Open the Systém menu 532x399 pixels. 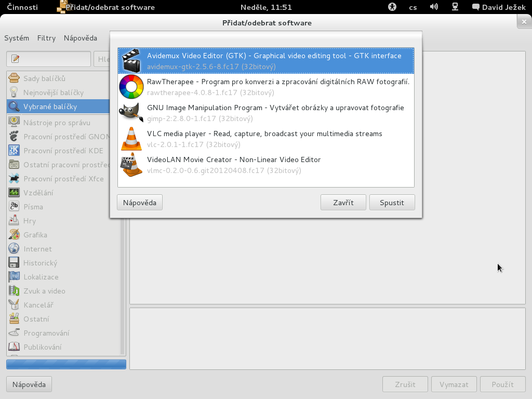click(x=17, y=38)
